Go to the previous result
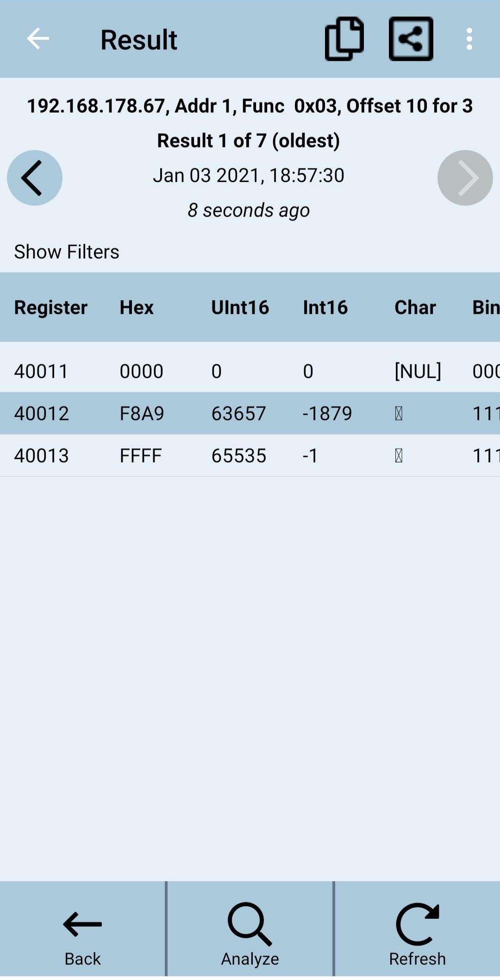This screenshot has height=980, width=500. coord(35,178)
